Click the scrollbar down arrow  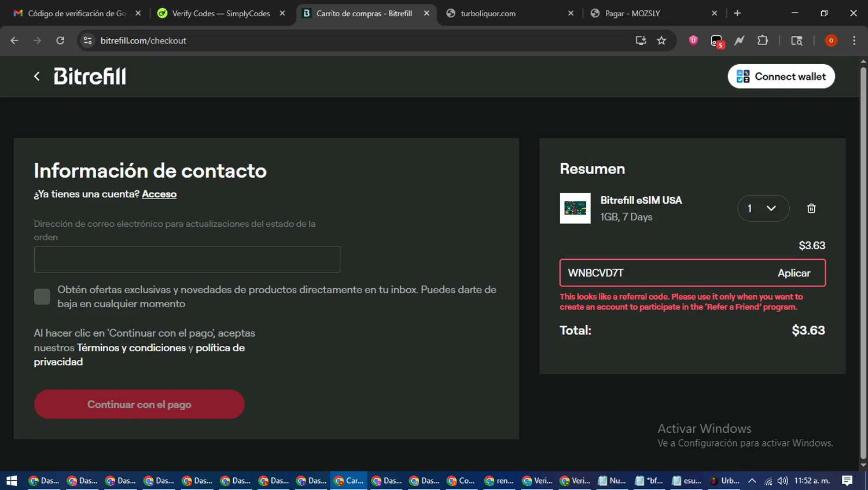click(x=863, y=465)
